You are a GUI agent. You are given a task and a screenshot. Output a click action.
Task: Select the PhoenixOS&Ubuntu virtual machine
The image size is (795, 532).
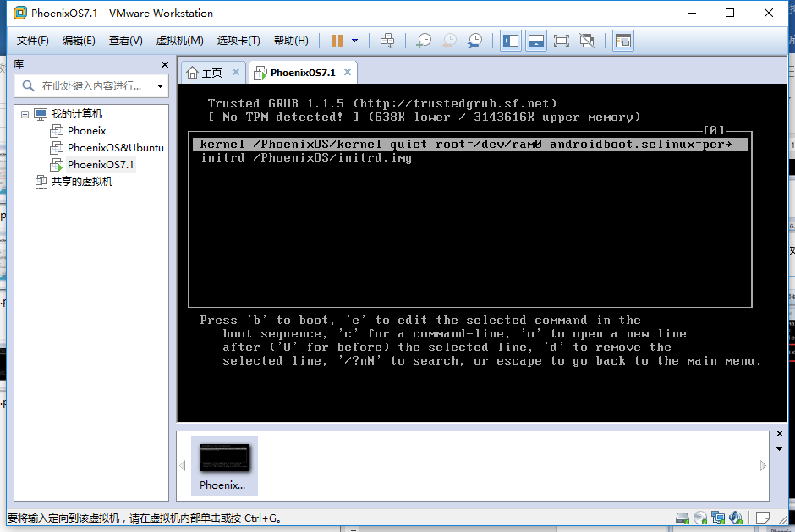coord(116,147)
